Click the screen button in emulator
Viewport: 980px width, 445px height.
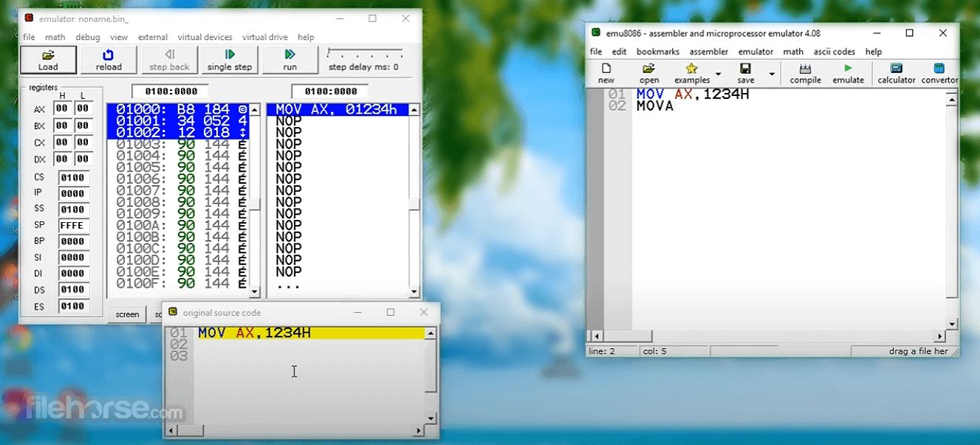point(127,314)
